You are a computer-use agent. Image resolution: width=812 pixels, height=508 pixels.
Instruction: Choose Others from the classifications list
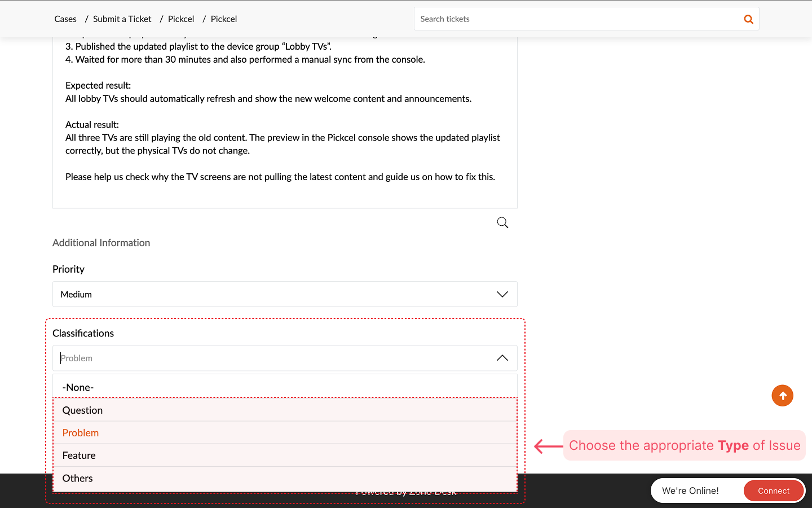77,478
